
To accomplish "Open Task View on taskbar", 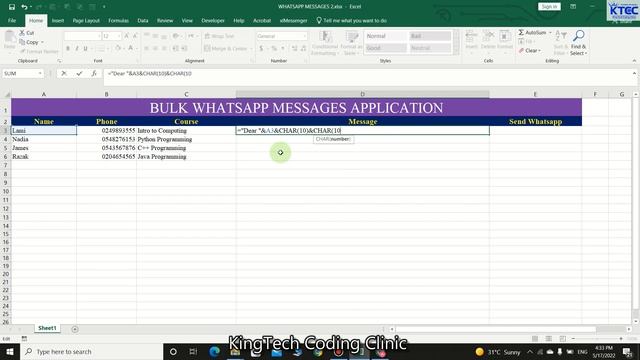I will pos(193,351).
